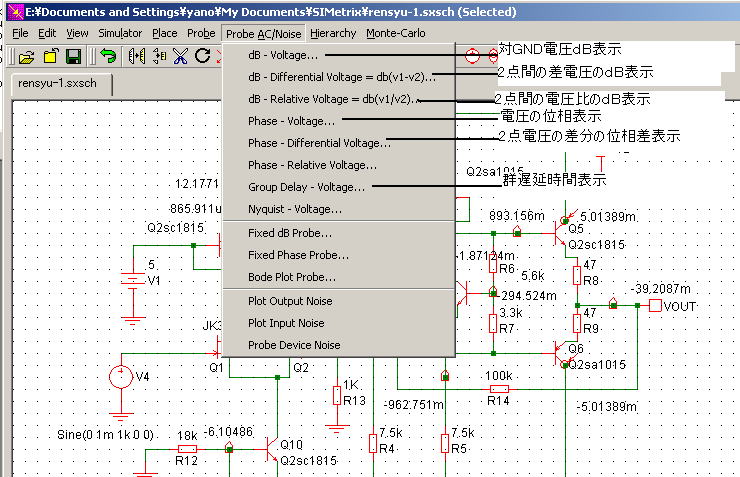
Task: Select Fixed dB Probe... menu item
Action: point(339,233)
